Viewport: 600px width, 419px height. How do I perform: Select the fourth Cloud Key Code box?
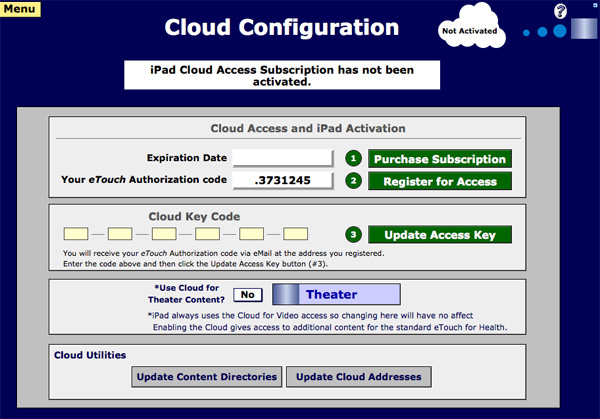(x=207, y=234)
